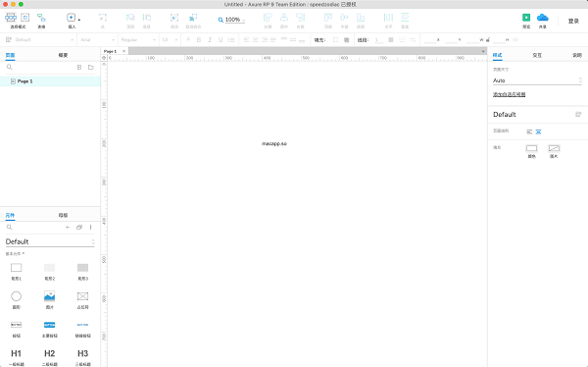The image size is (588, 367).
Task: Click the Align Middle icon
Action: [x=344, y=18]
